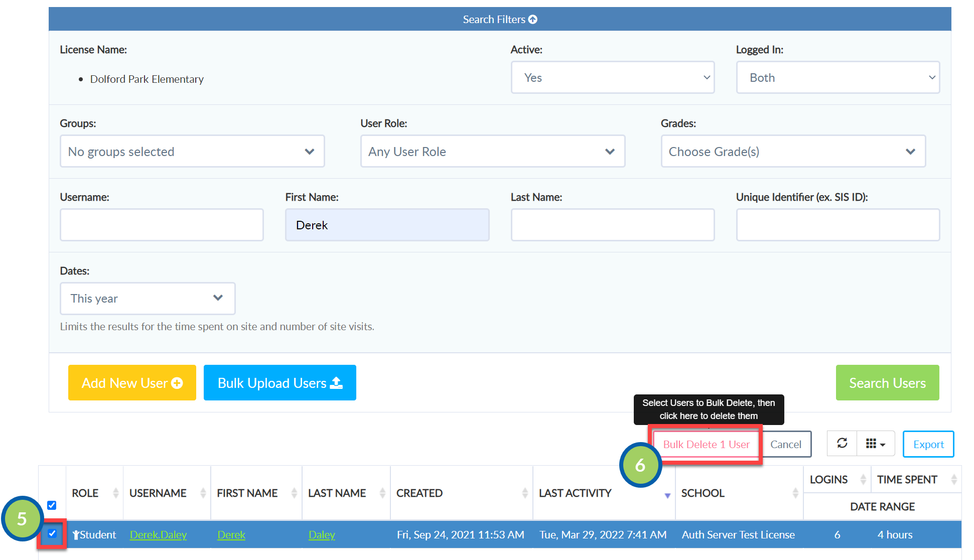This screenshot has height=560, width=974.
Task: Toggle the select-all header checkbox
Action: [52, 505]
